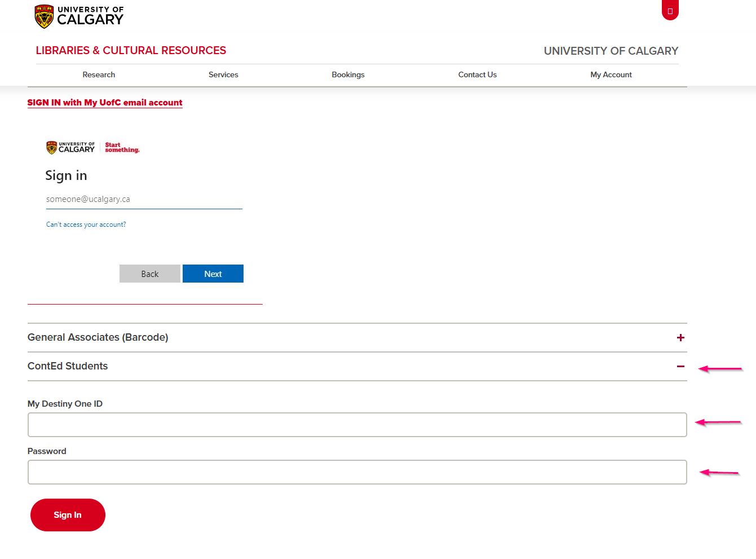Viewport: 756px width, 559px height.
Task: Open the Contact Us menu
Action: coord(477,74)
